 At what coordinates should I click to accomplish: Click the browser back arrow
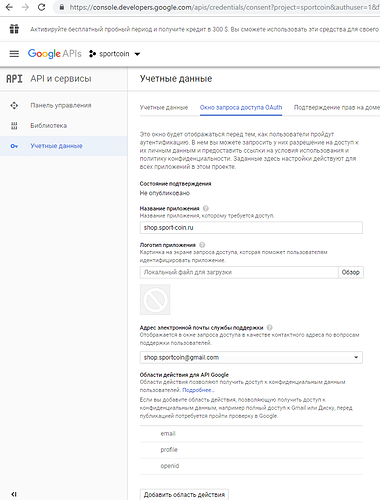(x=9, y=7)
